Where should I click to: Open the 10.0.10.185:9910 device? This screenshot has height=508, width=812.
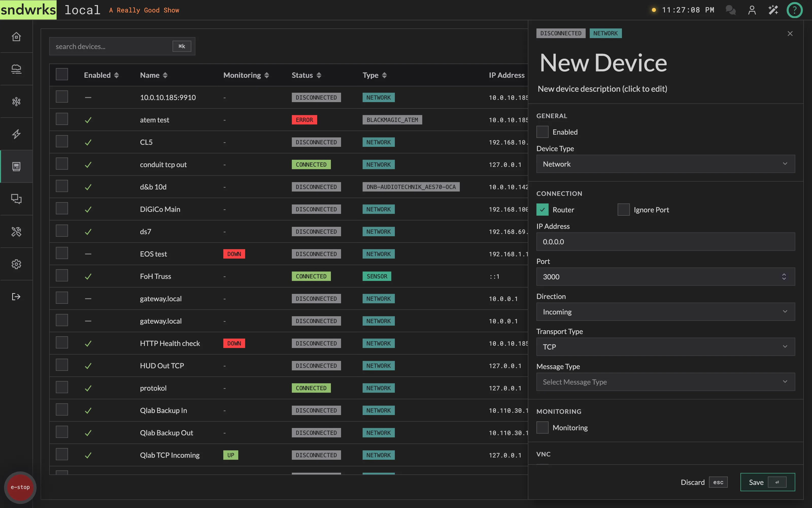click(x=168, y=98)
